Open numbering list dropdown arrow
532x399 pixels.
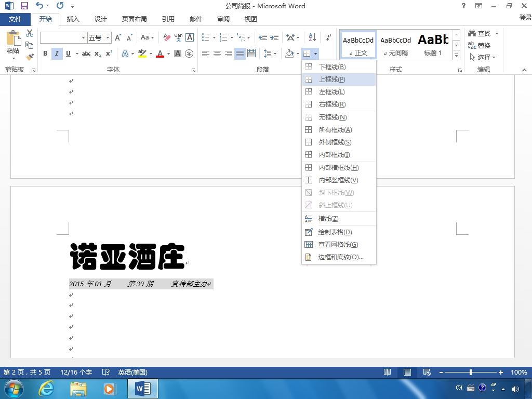pyautogui.click(x=232, y=37)
